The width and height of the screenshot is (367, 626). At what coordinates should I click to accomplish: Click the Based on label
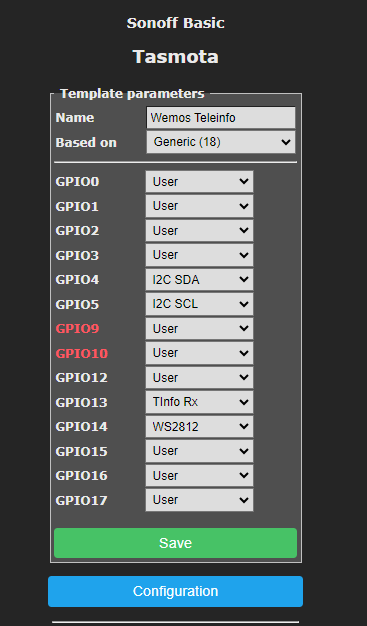(x=86, y=143)
